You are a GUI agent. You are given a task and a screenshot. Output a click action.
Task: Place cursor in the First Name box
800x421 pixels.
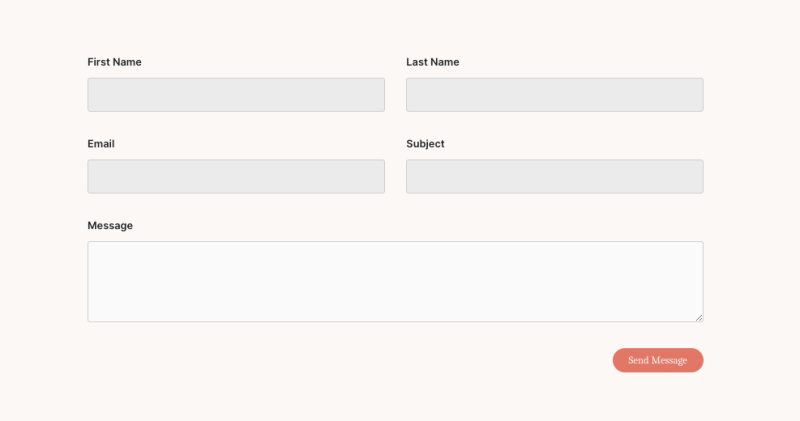236,95
